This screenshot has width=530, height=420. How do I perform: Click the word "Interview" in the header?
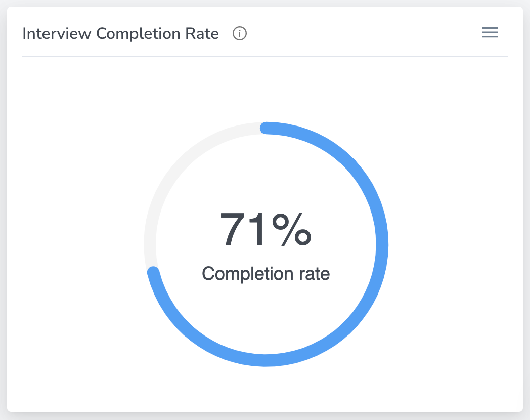[57, 34]
